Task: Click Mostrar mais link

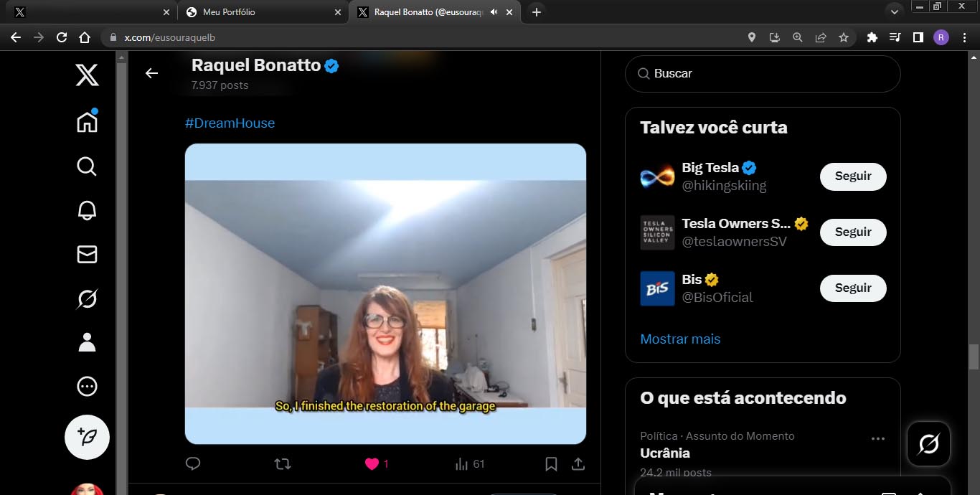Action: click(680, 339)
